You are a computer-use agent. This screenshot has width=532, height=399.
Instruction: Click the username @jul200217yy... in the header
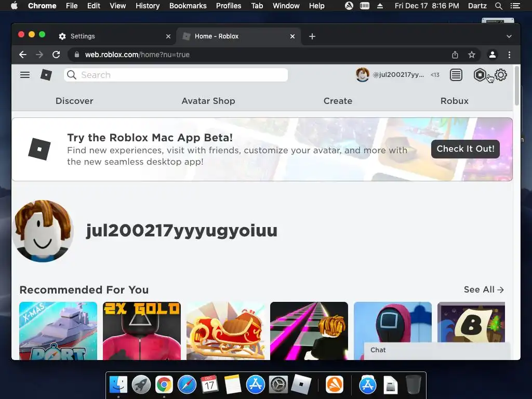398,75
